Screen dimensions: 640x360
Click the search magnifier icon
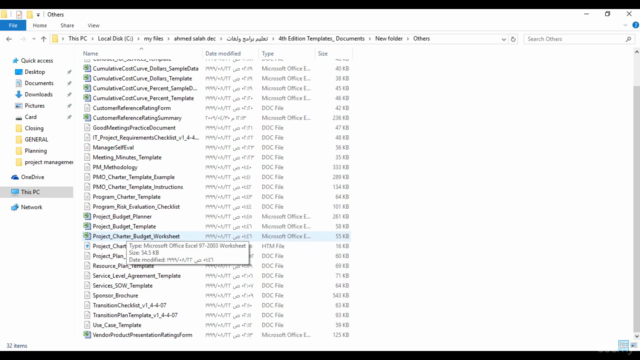tap(629, 39)
